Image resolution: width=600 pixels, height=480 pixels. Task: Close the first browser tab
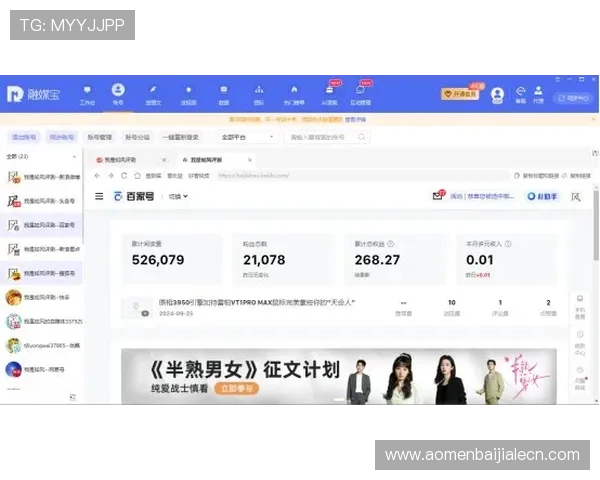(x=164, y=160)
